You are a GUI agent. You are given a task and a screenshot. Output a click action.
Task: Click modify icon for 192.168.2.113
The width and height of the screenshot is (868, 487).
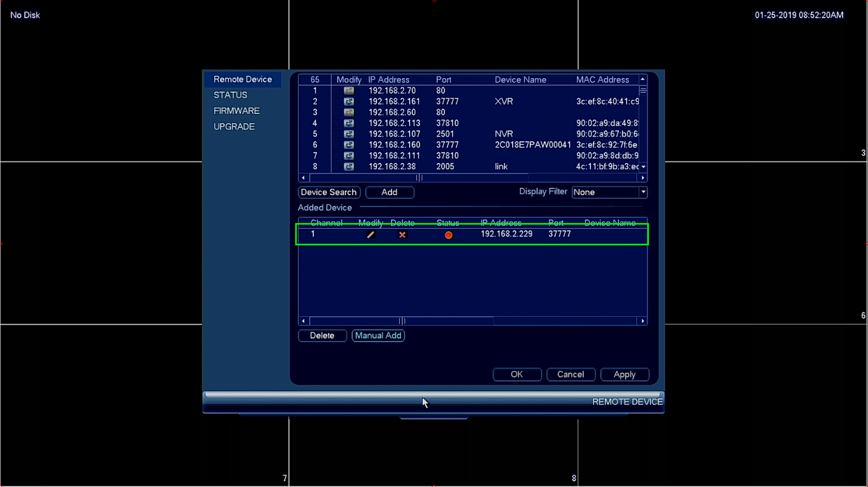349,123
